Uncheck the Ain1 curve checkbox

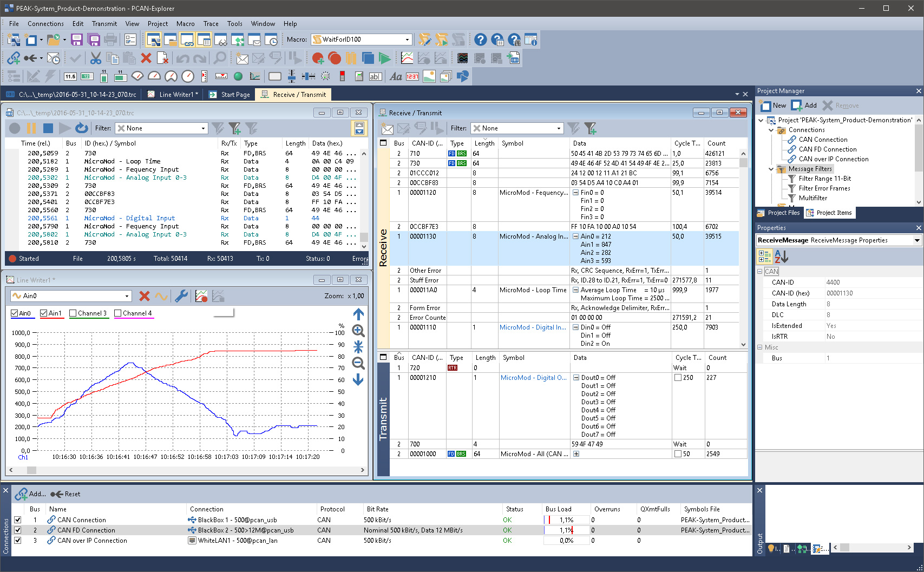click(x=41, y=313)
